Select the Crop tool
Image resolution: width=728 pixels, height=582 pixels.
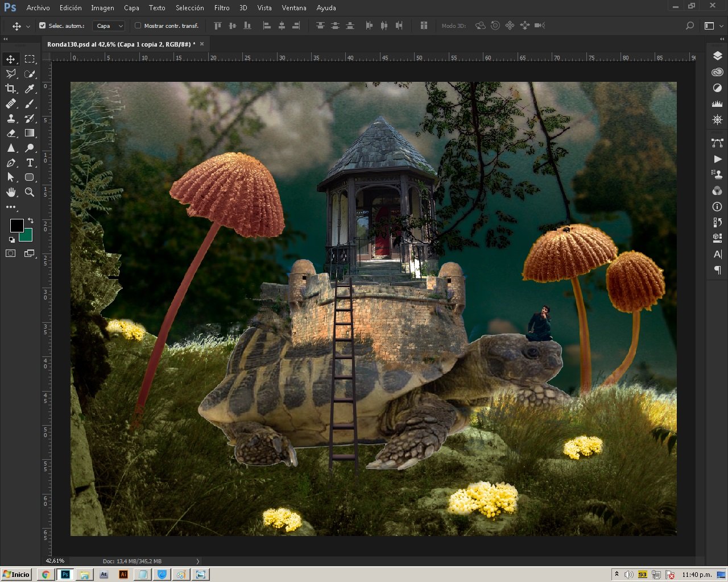pyautogui.click(x=11, y=89)
